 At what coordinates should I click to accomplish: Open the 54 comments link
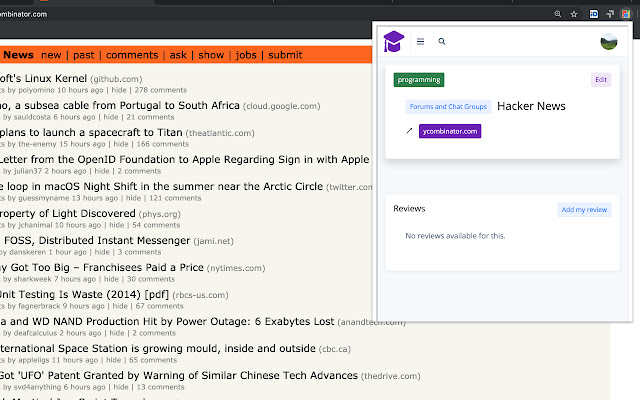156,225
